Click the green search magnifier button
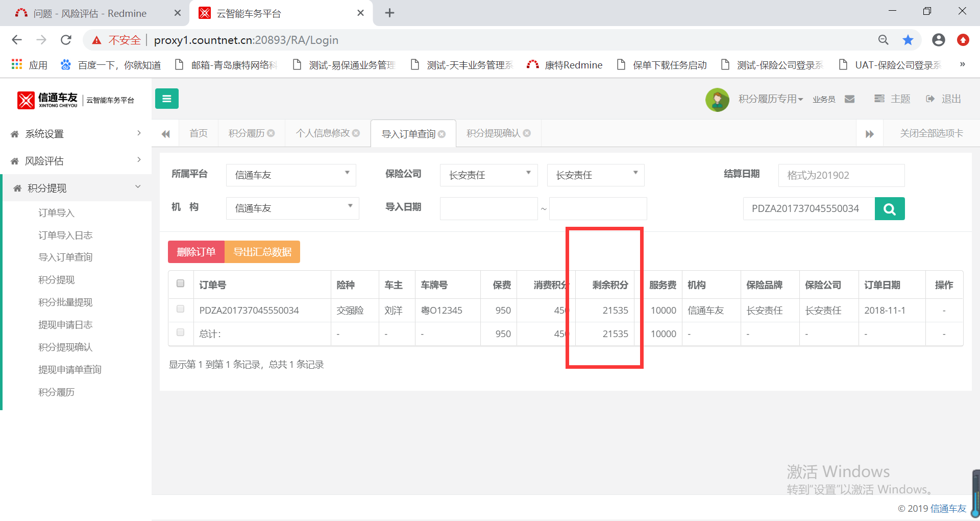Viewport: 980px width, 521px height. [889, 209]
